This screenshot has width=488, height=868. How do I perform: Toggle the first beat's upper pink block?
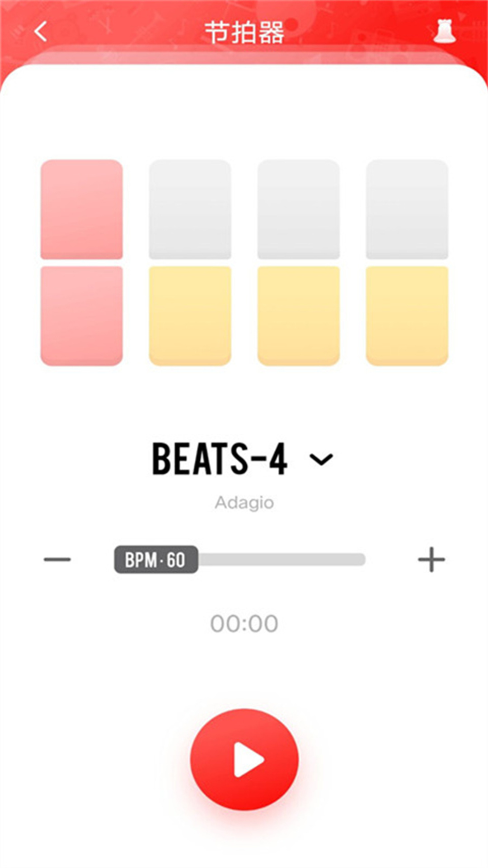coord(82,209)
